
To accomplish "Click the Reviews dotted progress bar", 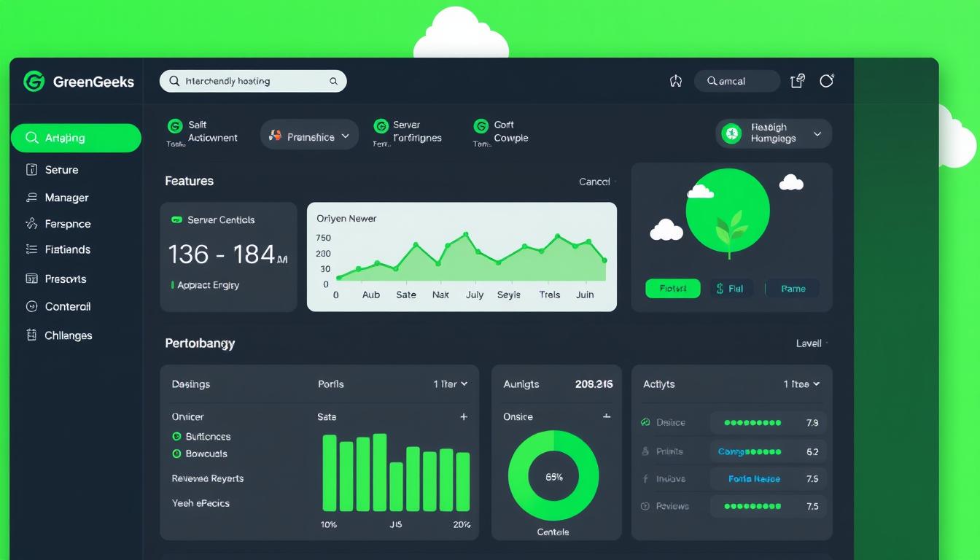I will (x=752, y=506).
